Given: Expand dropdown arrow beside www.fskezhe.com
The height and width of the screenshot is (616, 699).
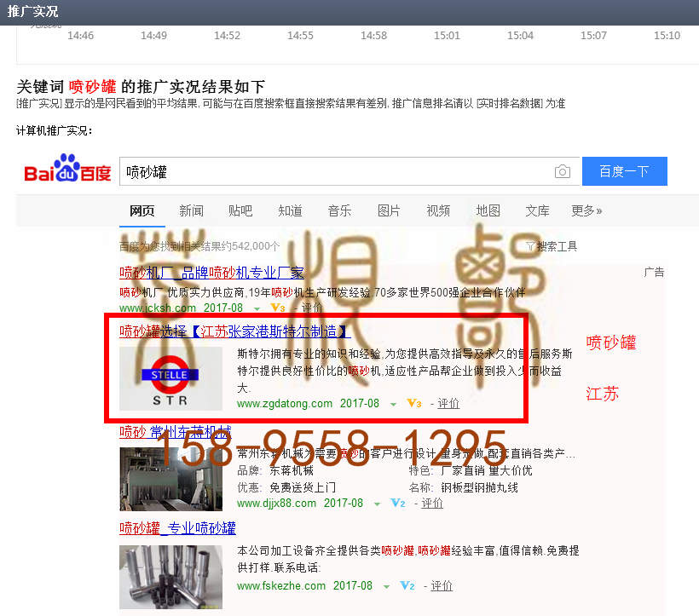Looking at the screenshot, I should click(x=386, y=586).
